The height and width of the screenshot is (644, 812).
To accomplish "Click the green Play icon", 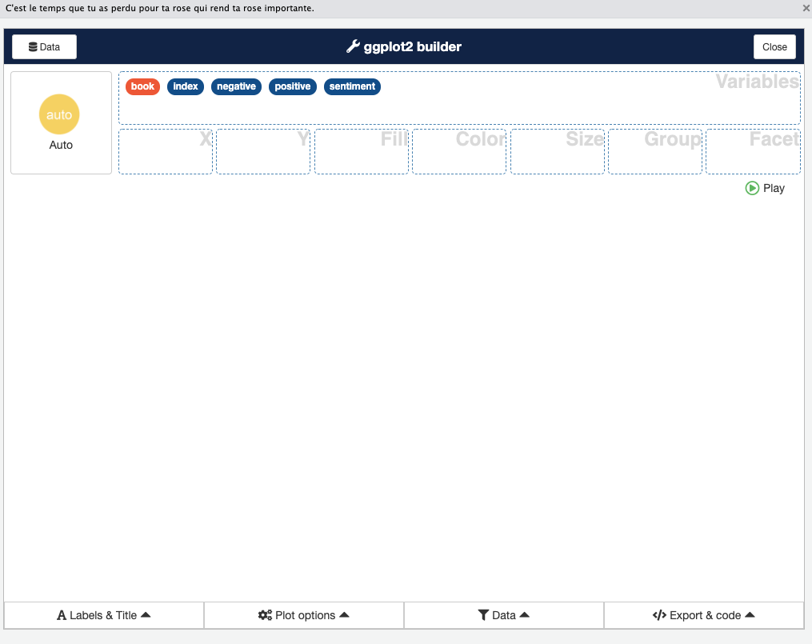I will tap(752, 188).
